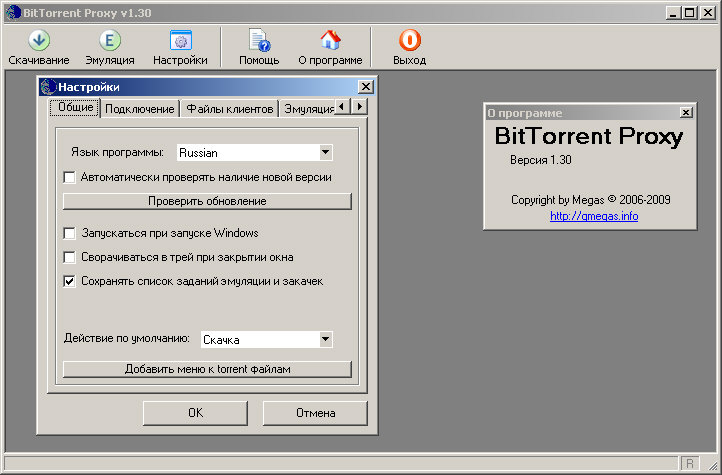Click Проверить обновление button
Viewport: 722px width, 475px height.
point(207,201)
